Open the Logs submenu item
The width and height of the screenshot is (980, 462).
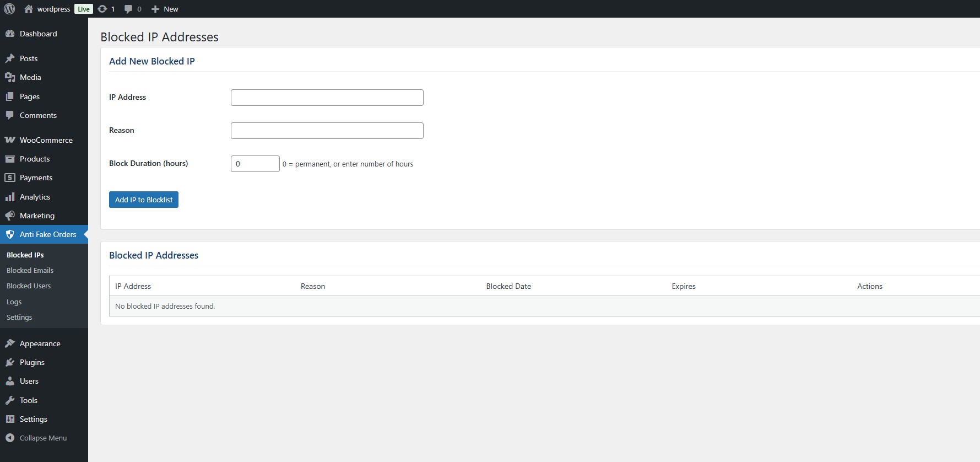tap(14, 302)
